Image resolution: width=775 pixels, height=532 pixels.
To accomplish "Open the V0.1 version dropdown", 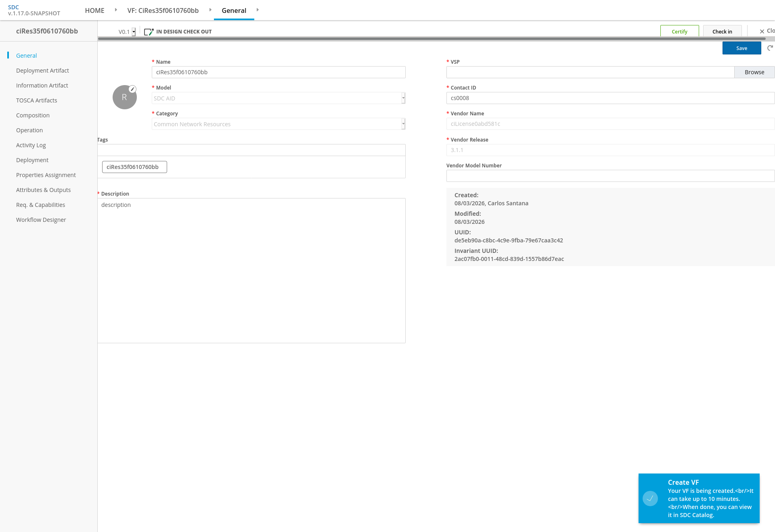I will [x=127, y=31].
